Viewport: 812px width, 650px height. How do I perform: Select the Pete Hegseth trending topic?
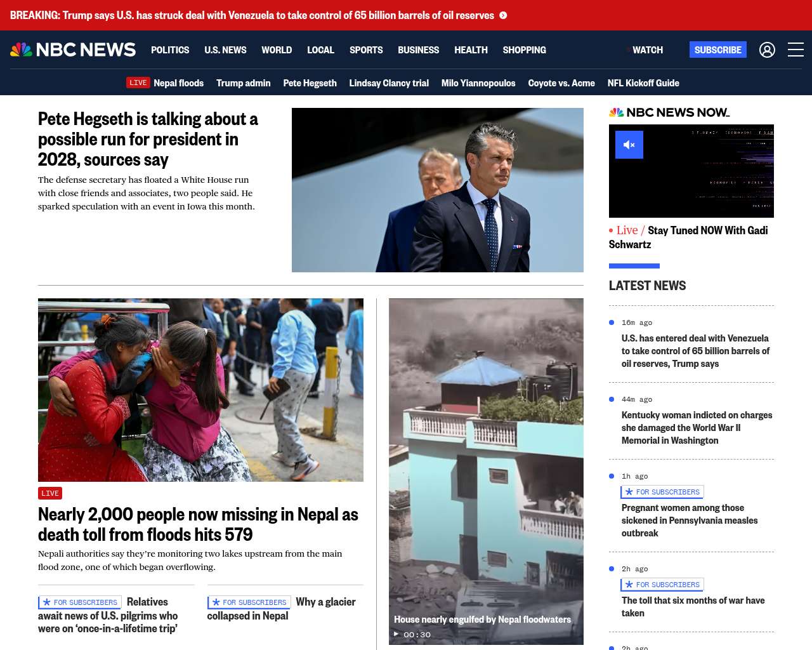coord(310,83)
